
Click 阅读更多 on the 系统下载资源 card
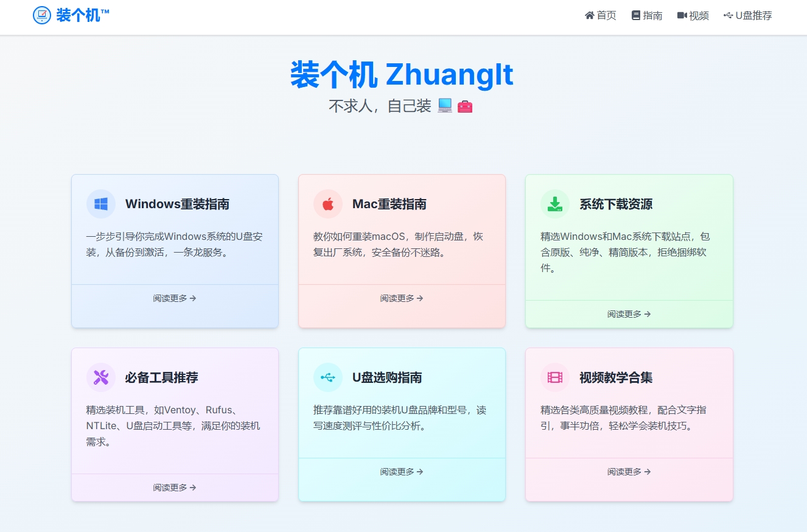[x=629, y=314]
